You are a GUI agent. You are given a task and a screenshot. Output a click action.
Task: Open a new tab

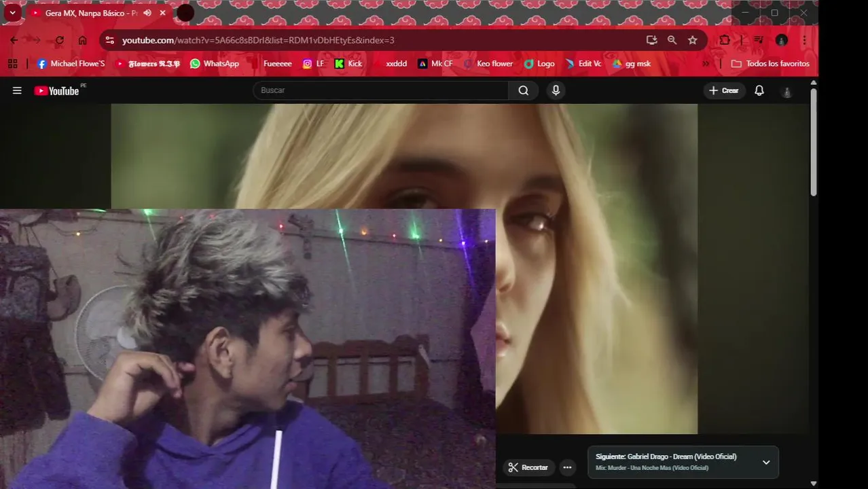click(x=185, y=13)
